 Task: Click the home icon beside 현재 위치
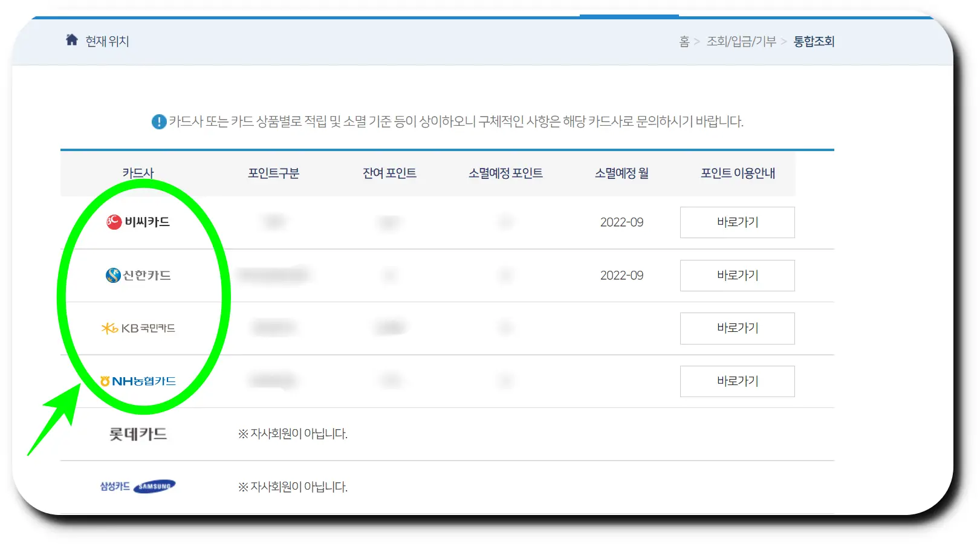click(72, 40)
